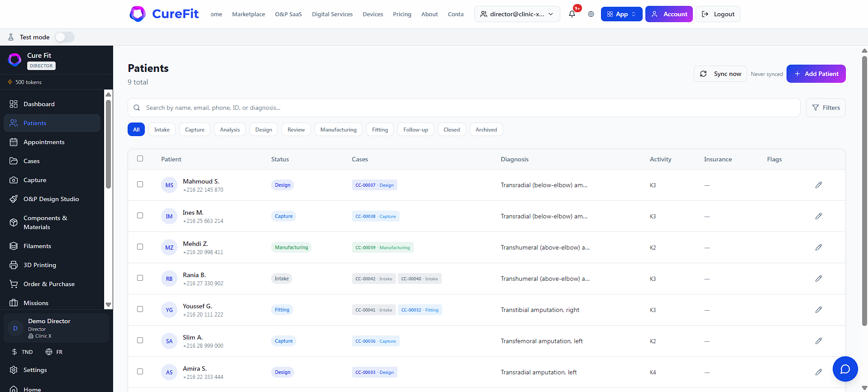Click the edit pencil for Rania B.
Viewport: 868px width, 392px height.
pyautogui.click(x=819, y=279)
